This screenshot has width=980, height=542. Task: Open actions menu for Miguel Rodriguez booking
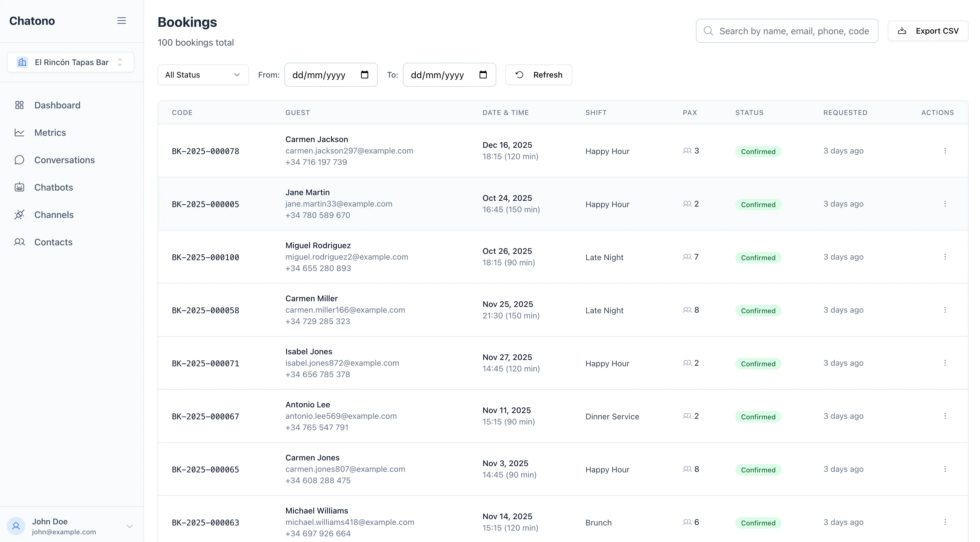tap(945, 257)
